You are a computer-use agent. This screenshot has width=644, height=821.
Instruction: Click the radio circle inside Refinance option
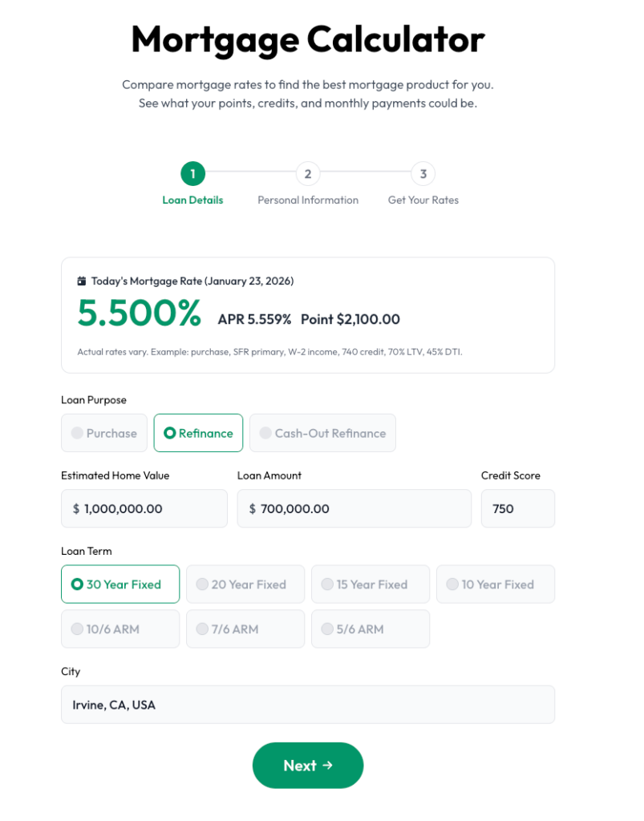tap(170, 433)
